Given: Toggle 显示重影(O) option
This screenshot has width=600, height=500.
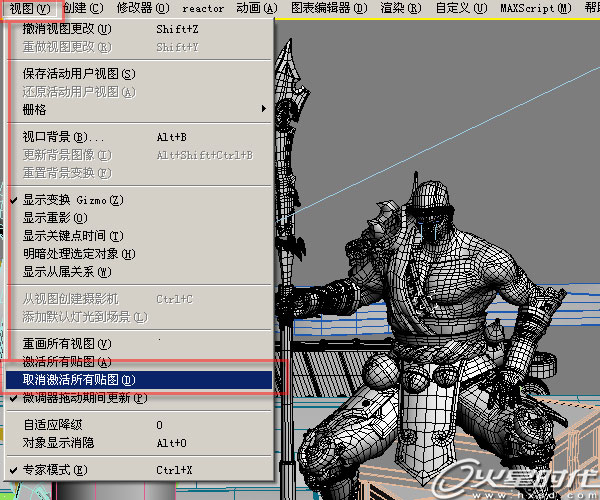Looking at the screenshot, I should coord(139,218).
